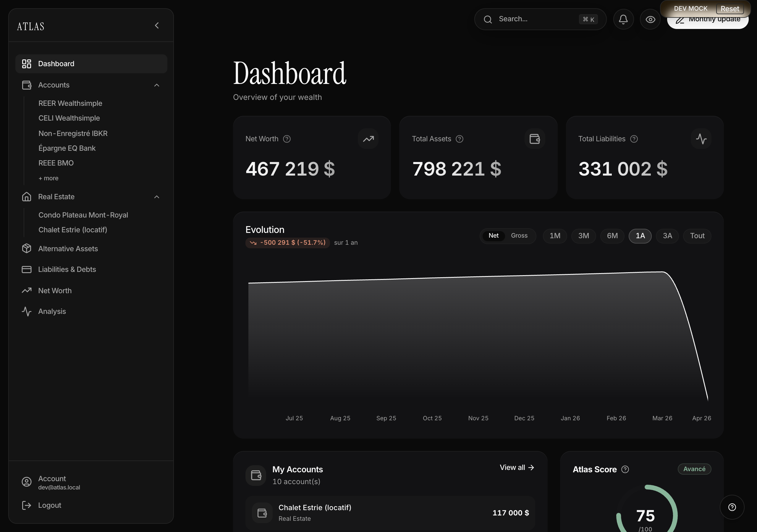
Task: Open Condo Plateau Mont-Royal property
Action: point(83,215)
